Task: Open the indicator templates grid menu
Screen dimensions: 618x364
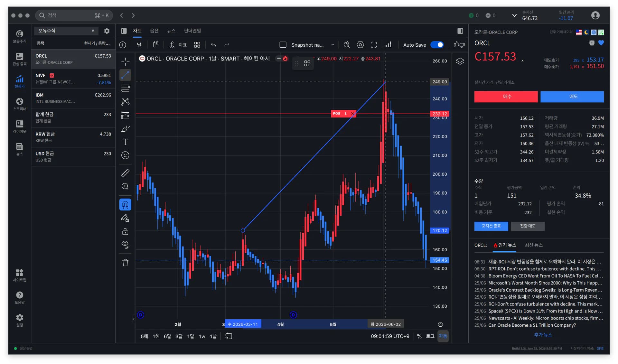Action: (x=197, y=45)
